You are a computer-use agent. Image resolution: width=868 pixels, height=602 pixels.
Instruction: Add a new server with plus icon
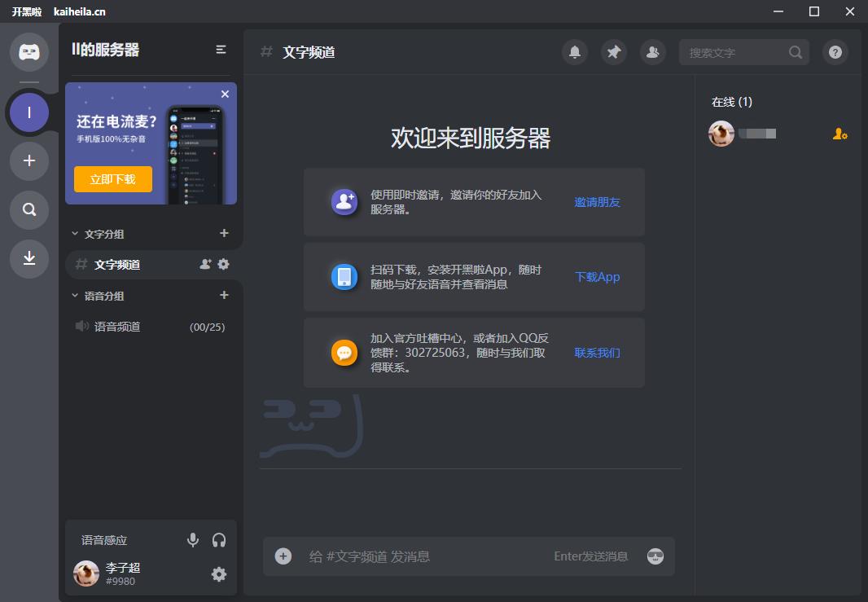coord(29,160)
